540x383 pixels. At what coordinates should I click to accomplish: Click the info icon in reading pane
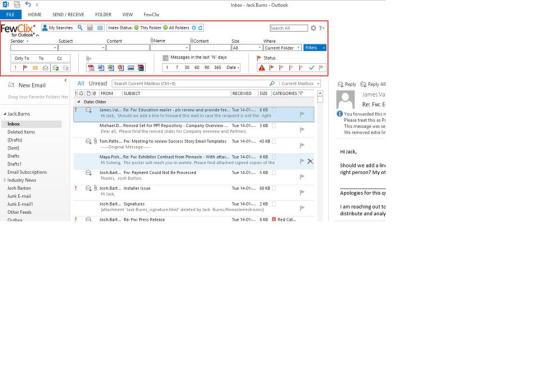click(x=340, y=114)
